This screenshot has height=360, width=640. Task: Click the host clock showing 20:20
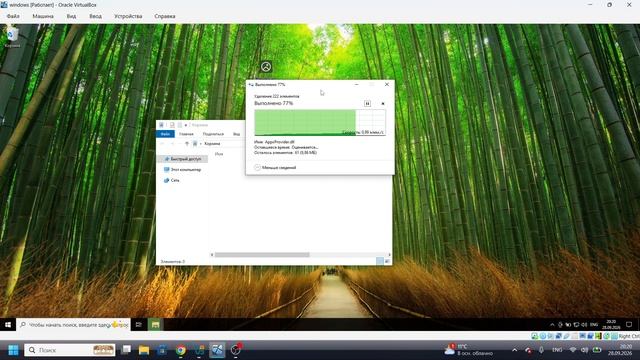pyautogui.click(x=620, y=350)
